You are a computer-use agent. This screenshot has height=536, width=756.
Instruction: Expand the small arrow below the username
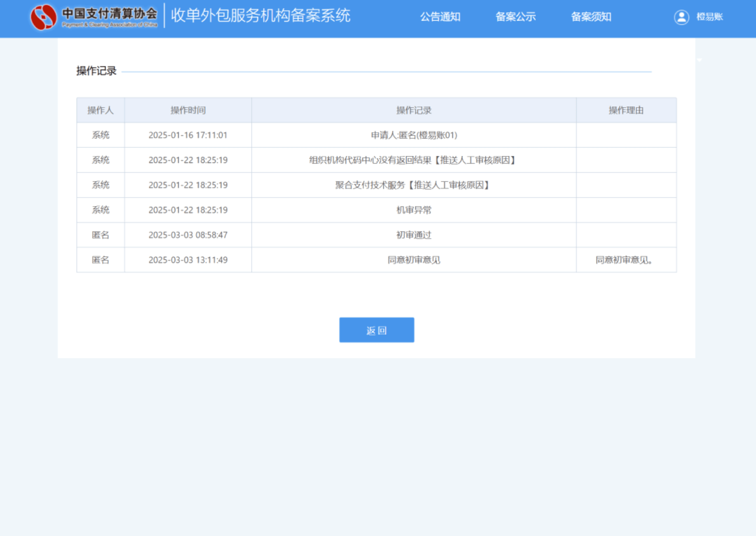pyautogui.click(x=699, y=60)
